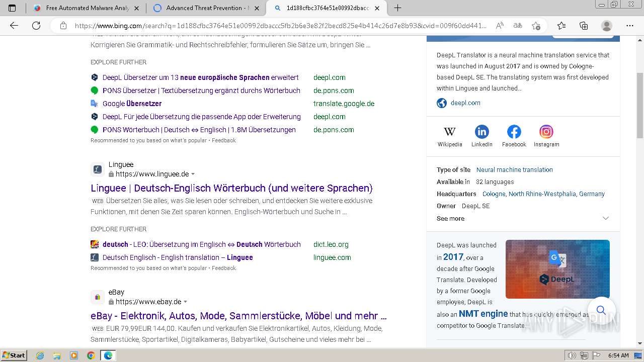Open the tab actions menu icon
Image resolution: width=644 pixels, height=362 pixels.
tap(13, 8)
